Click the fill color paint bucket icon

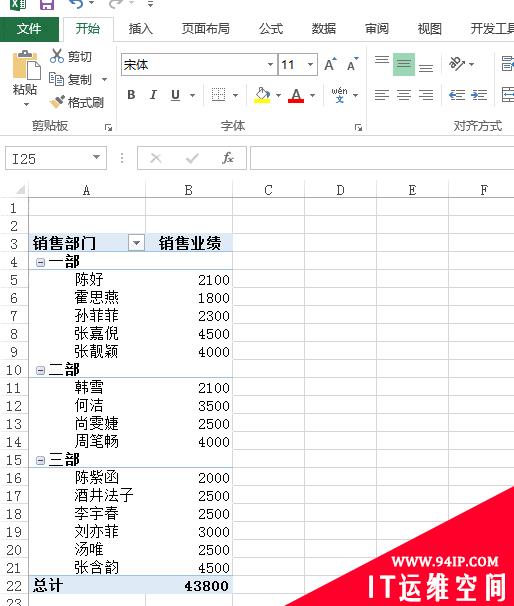(x=262, y=95)
